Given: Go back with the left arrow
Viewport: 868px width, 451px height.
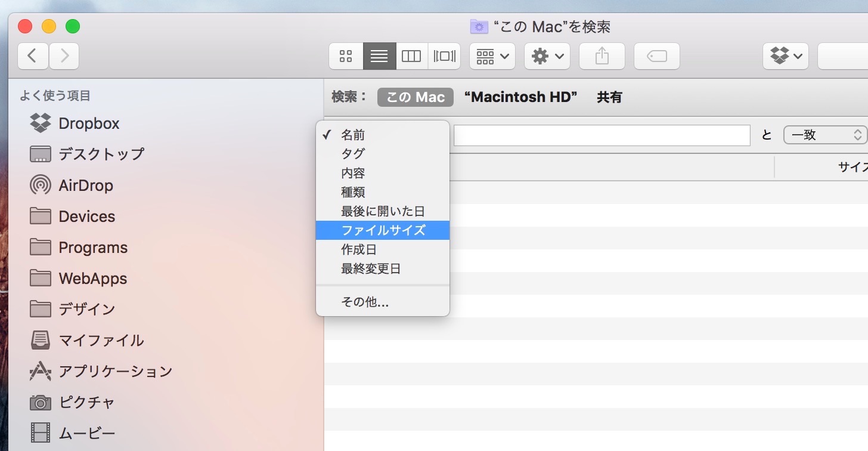Looking at the screenshot, I should [33, 56].
